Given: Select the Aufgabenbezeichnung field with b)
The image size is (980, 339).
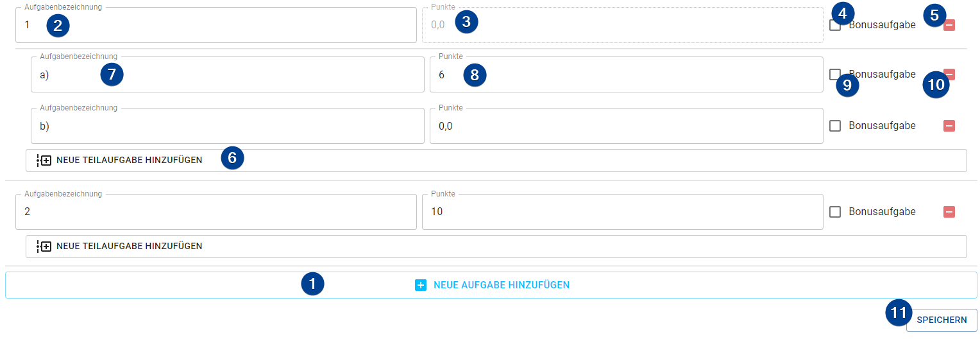Looking at the screenshot, I should [228, 126].
